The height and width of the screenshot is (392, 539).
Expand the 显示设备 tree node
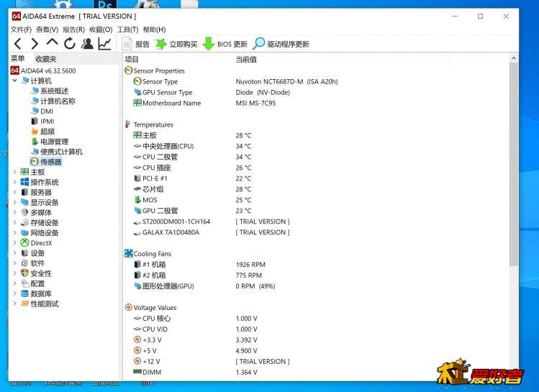tap(15, 202)
